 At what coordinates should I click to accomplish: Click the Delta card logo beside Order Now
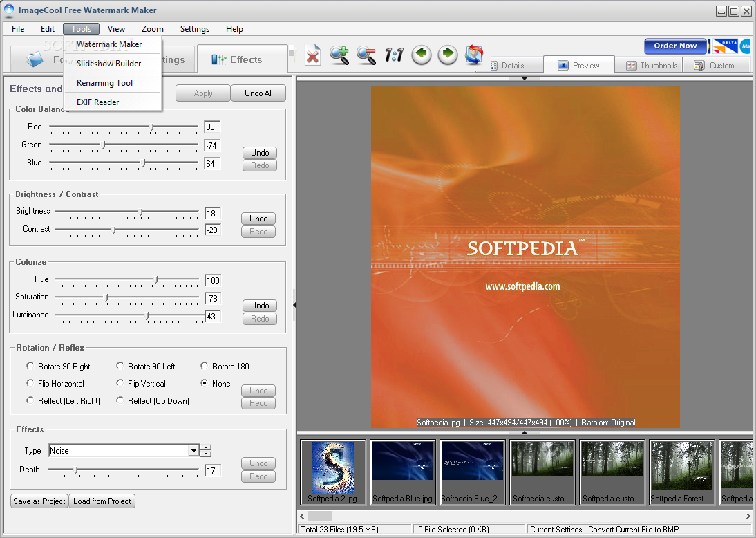coord(725,46)
